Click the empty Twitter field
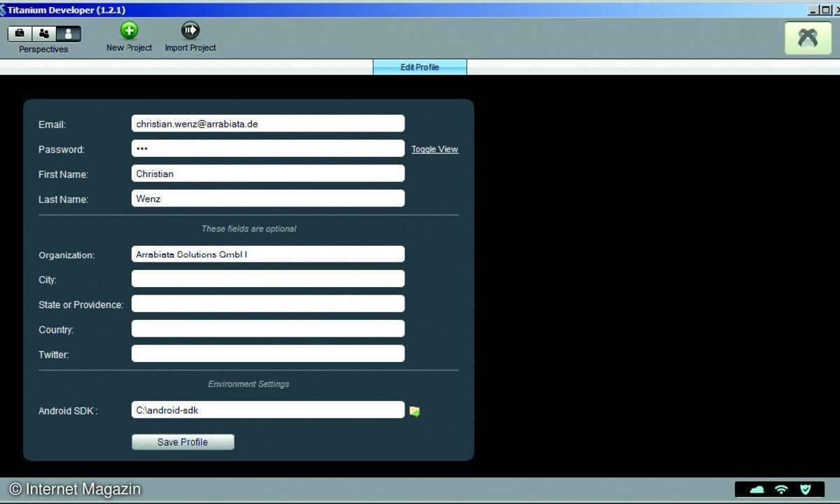Viewport: 840px width, 504px height. pos(268,353)
